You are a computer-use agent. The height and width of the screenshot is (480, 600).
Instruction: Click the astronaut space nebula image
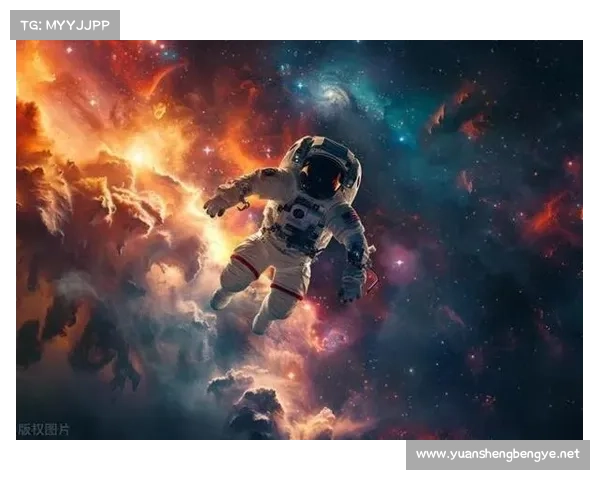[299, 240]
